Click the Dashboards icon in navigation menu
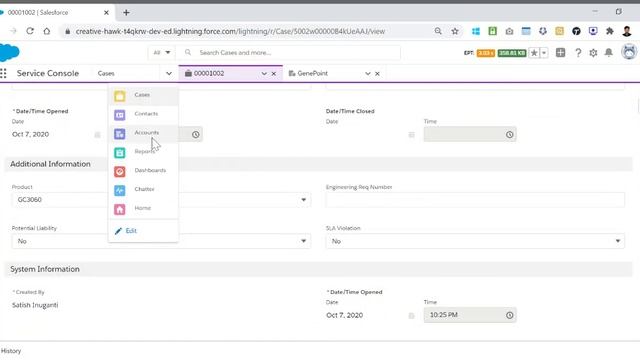The width and height of the screenshot is (640, 360). [x=120, y=171]
